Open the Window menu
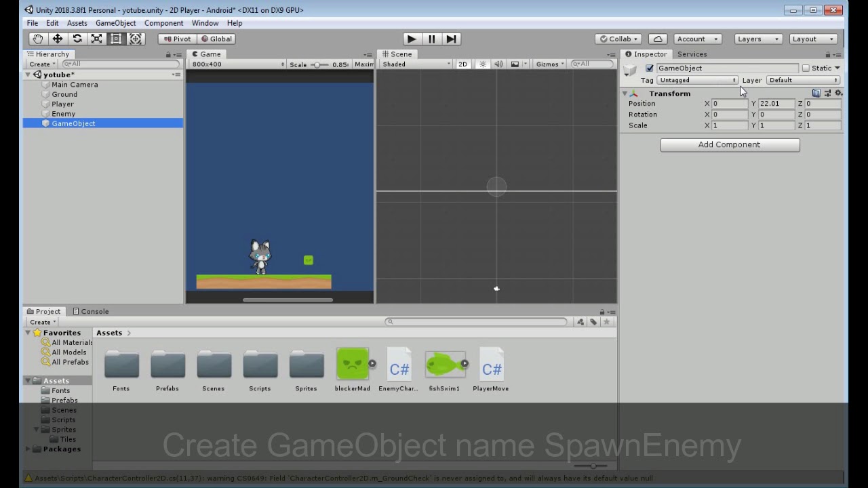The height and width of the screenshot is (488, 868). click(x=205, y=23)
